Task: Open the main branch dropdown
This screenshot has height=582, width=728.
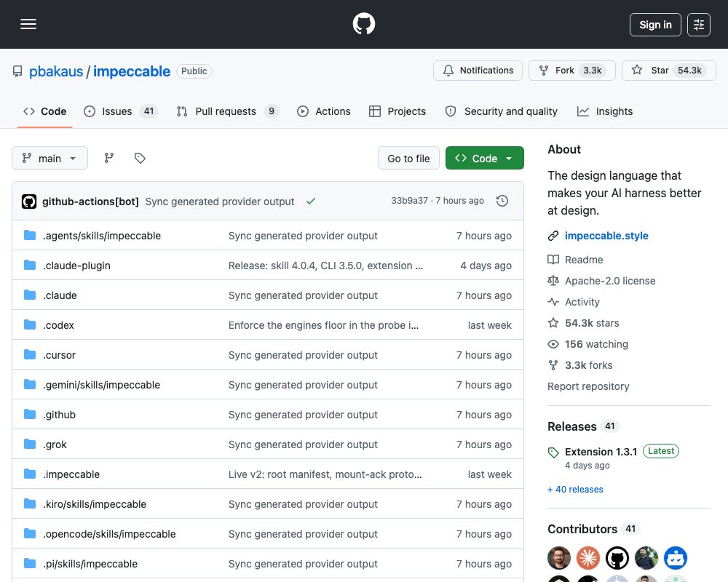Action: (x=50, y=159)
